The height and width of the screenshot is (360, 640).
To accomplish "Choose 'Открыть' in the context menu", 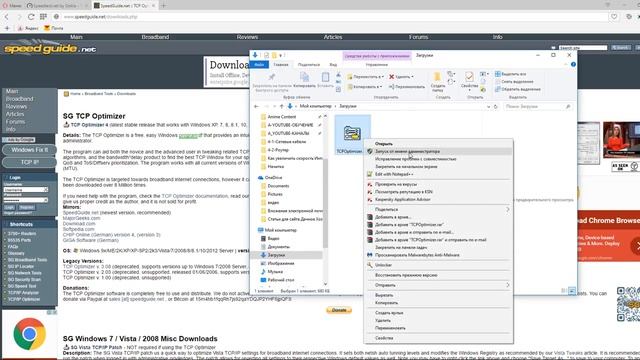I will click(438, 144).
